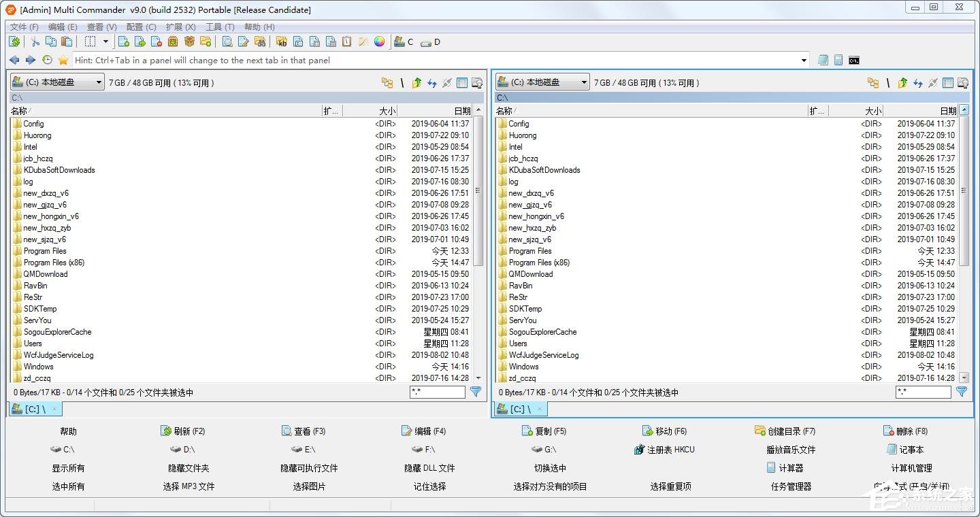Select the right panel [C:] \ tab

(520, 409)
